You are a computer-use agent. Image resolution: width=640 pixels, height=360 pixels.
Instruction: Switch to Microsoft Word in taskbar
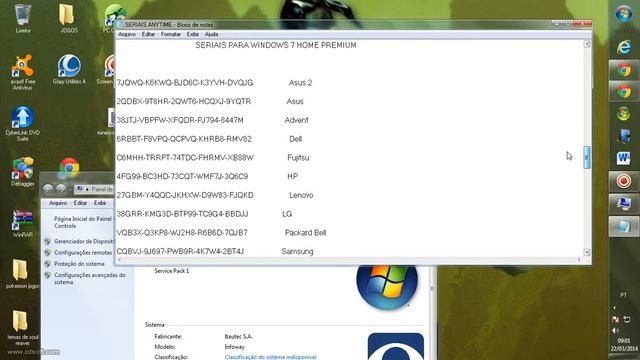tap(624, 158)
